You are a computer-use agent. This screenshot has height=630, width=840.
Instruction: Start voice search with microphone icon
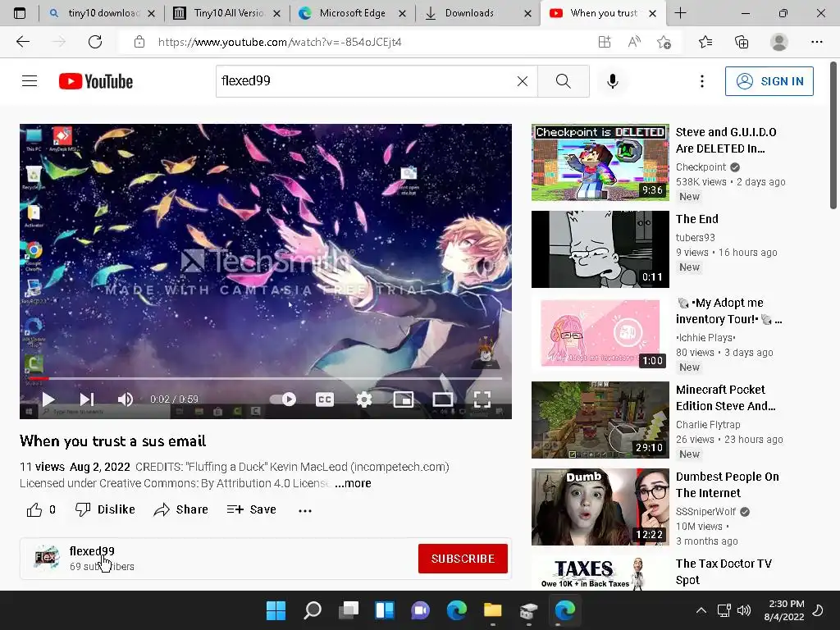pos(612,81)
